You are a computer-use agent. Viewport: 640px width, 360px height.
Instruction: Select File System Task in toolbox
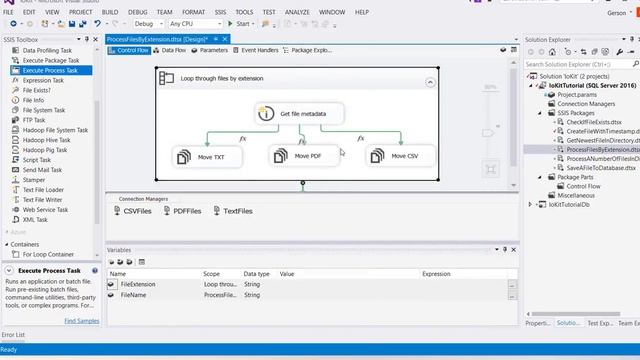coord(44,110)
